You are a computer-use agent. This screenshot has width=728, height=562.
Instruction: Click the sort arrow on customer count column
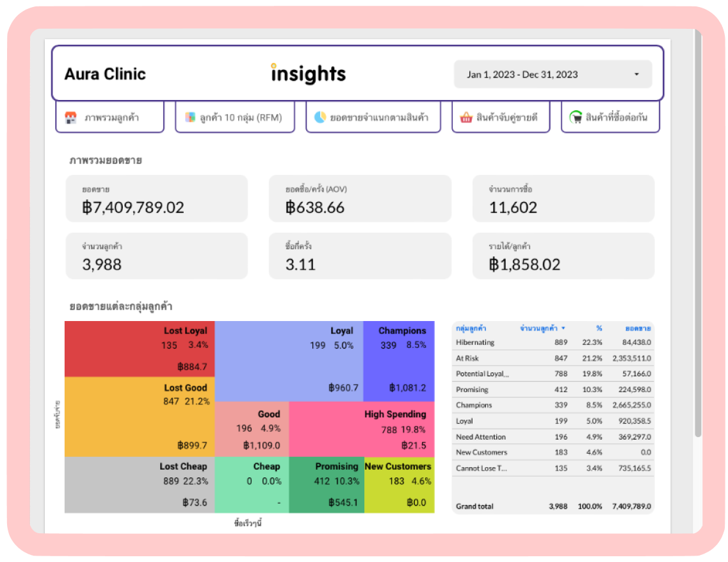pyautogui.click(x=563, y=328)
